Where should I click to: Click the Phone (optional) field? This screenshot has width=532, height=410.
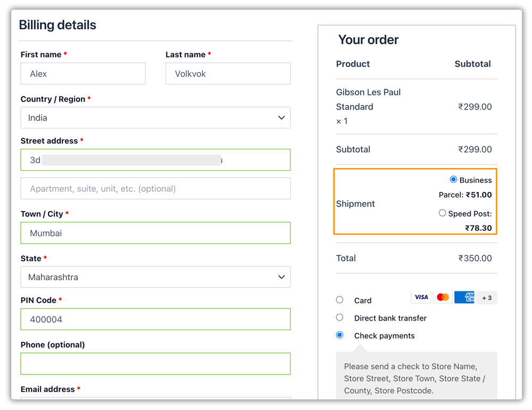click(x=155, y=364)
